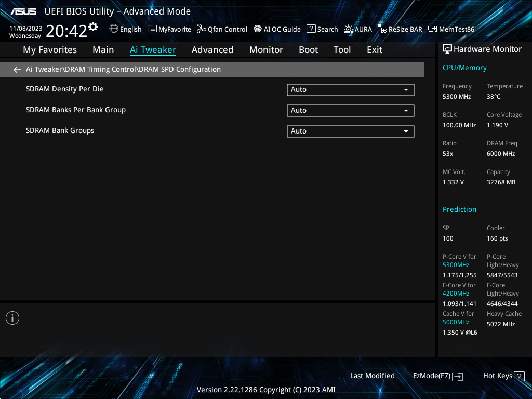Select the SDRAM Banks Per Bank Group label

click(x=76, y=110)
